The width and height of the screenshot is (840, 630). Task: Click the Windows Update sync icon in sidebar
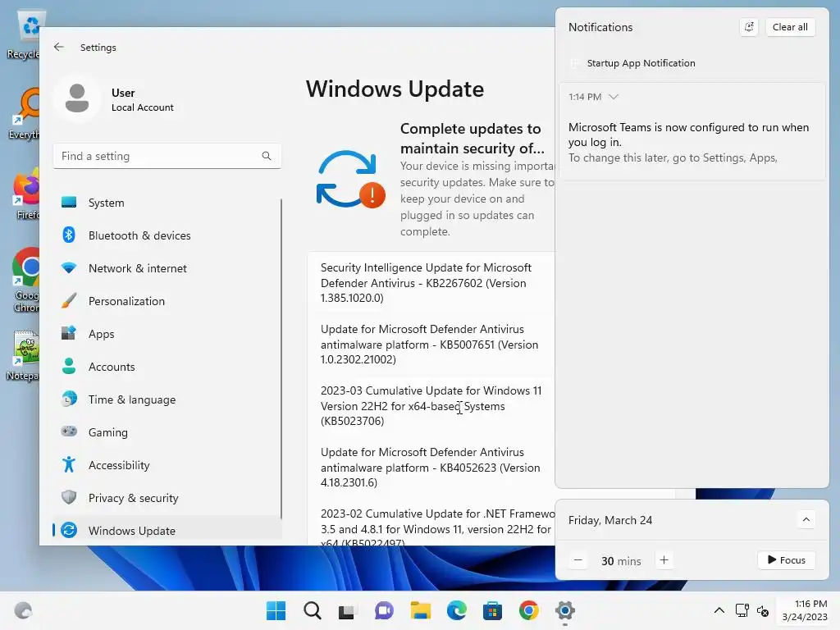pyautogui.click(x=69, y=530)
